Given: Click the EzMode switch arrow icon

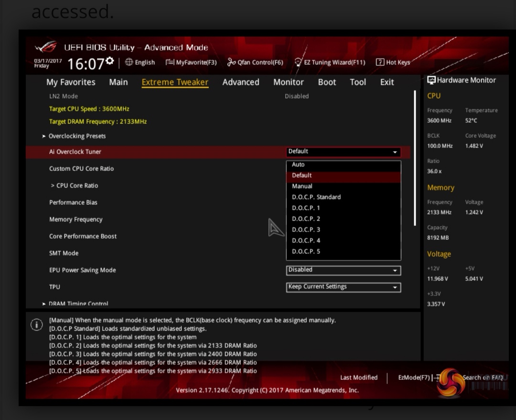Looking at the screenshot, I should coord(436,378).
